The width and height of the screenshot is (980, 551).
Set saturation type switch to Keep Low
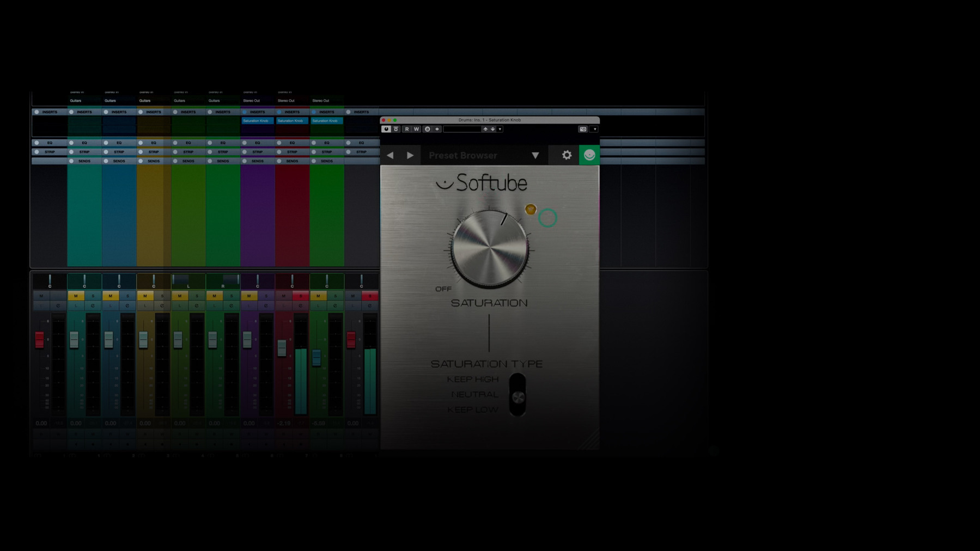pyautogui.click(x=518, y=409)
